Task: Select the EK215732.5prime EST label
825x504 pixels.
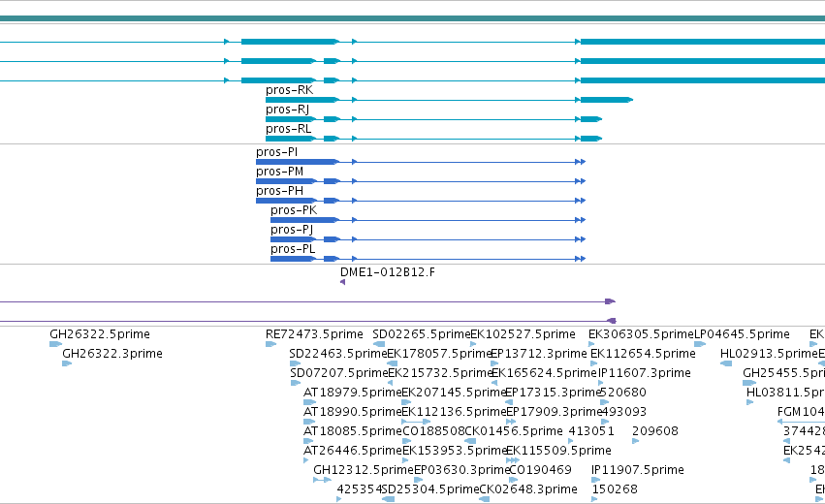Action: (440, 373)
